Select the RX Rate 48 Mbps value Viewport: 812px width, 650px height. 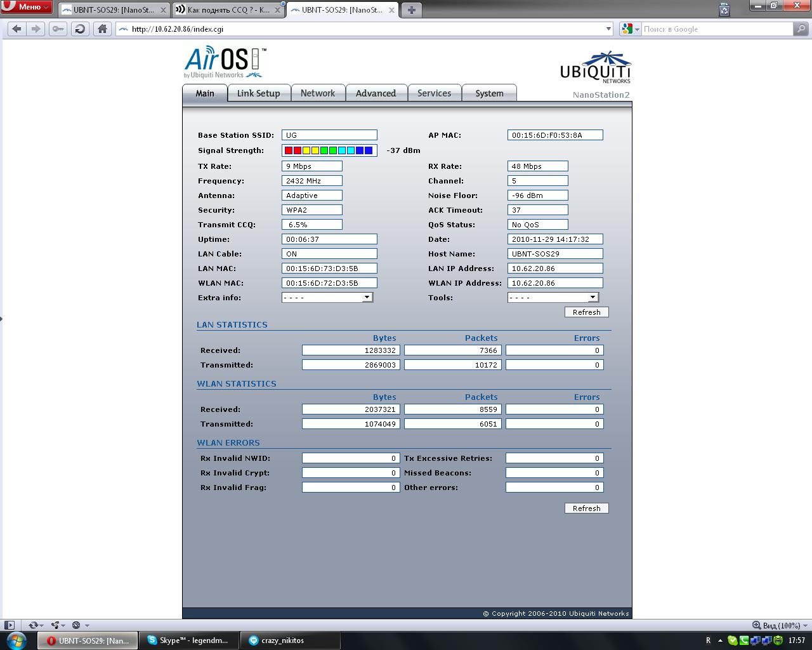(538, 166)
